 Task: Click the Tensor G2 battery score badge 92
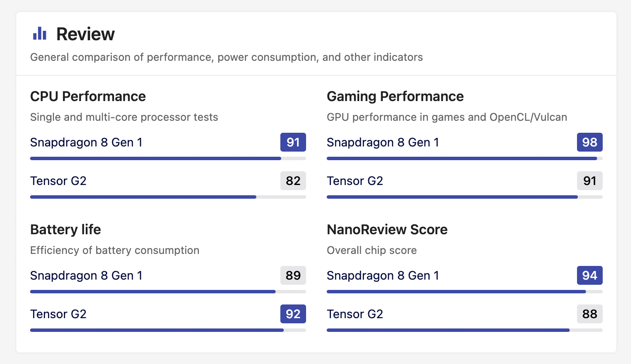click(293, 314)
